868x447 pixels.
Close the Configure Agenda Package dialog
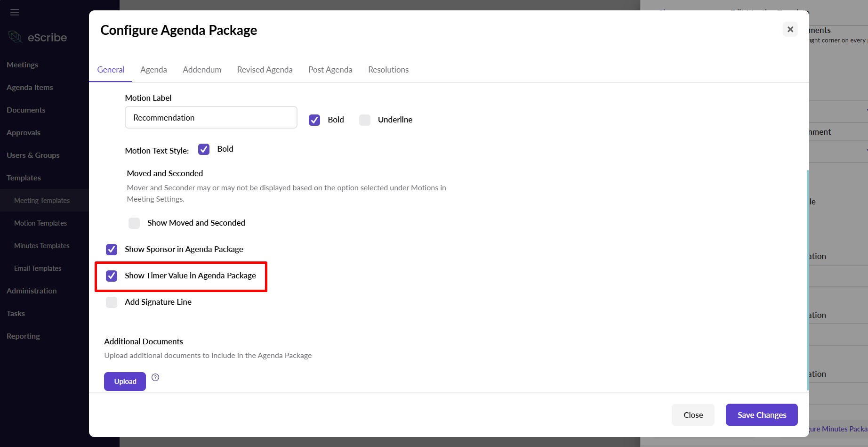click(790, 29)
